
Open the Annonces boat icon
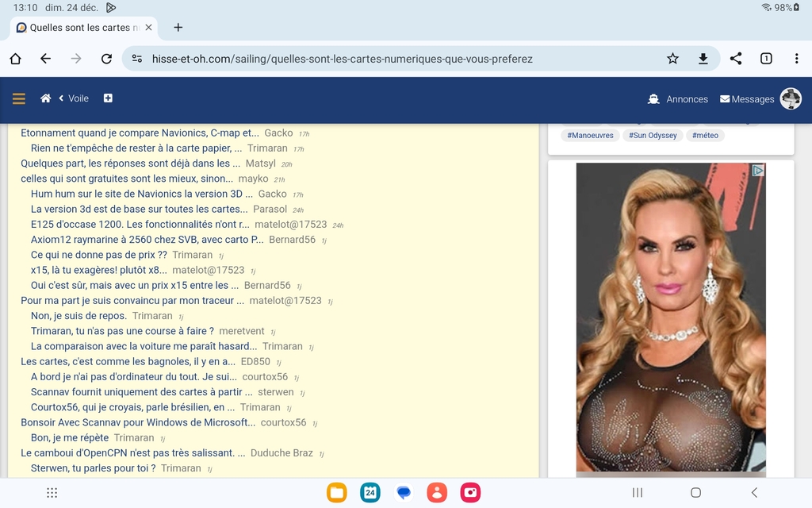click(x=653, y=99)
